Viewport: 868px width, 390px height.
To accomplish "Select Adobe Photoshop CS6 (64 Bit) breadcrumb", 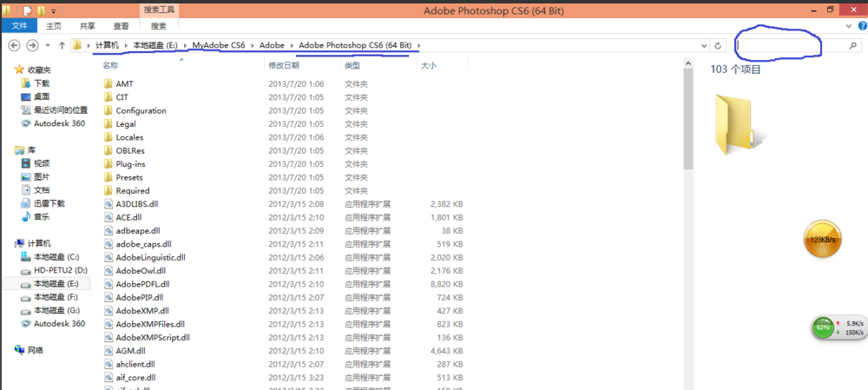I will coord(356,45).
